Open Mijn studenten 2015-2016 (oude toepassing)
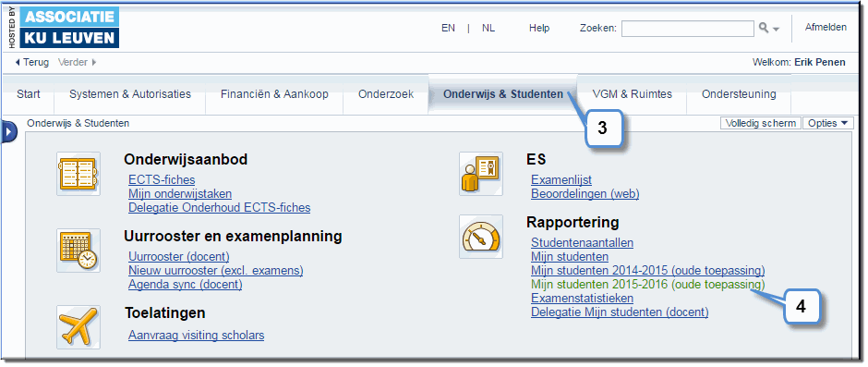This screenshot has height=367, width=868. click(648, 285)
